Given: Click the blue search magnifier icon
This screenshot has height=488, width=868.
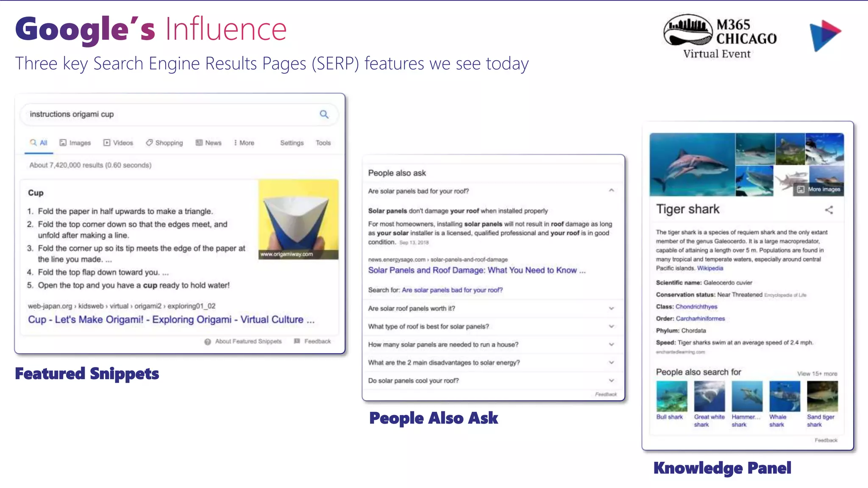Looking at the screenshot, I should pyautogui.click(x=324, y=114).
